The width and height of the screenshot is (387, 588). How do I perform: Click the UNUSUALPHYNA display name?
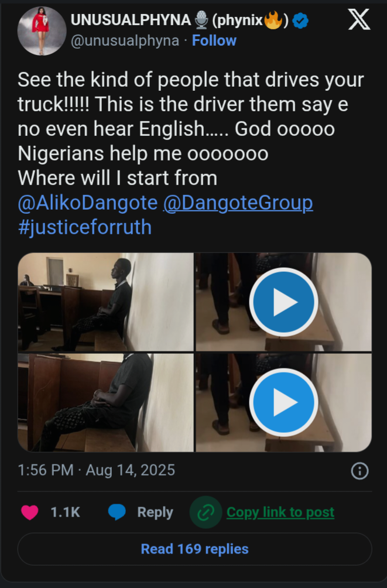pyautogui.click(x=131, y=20)
